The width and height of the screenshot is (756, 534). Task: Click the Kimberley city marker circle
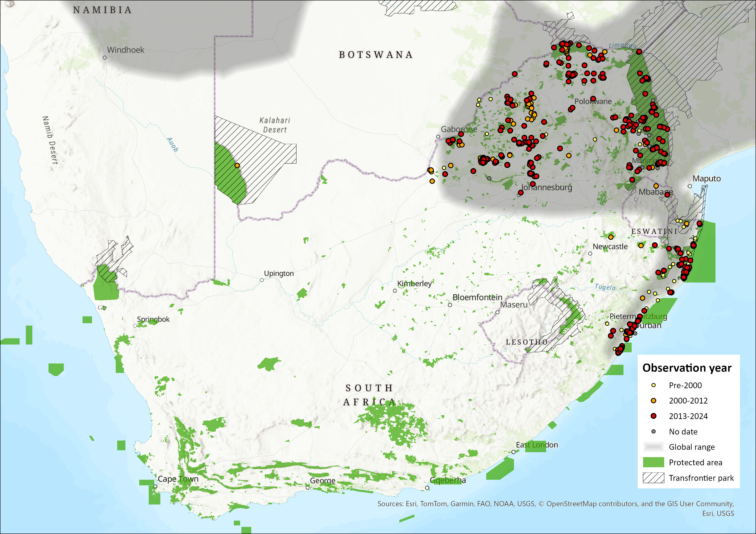395,291
